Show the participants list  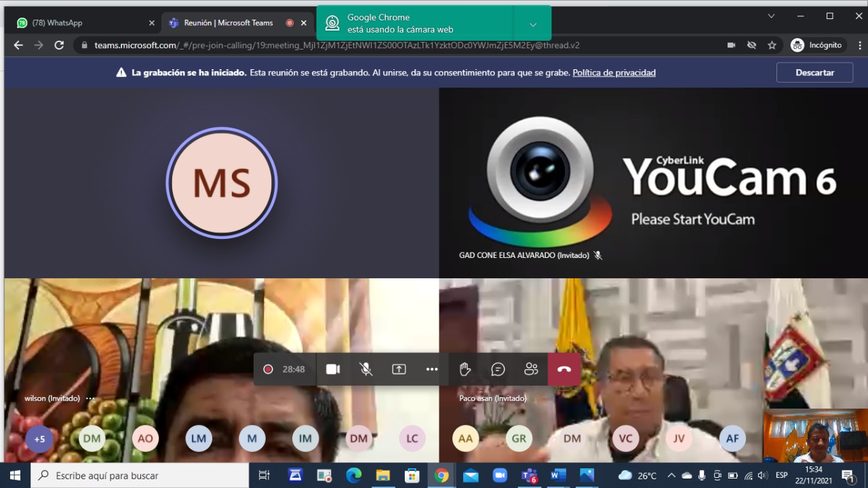(x=531, y=369)
